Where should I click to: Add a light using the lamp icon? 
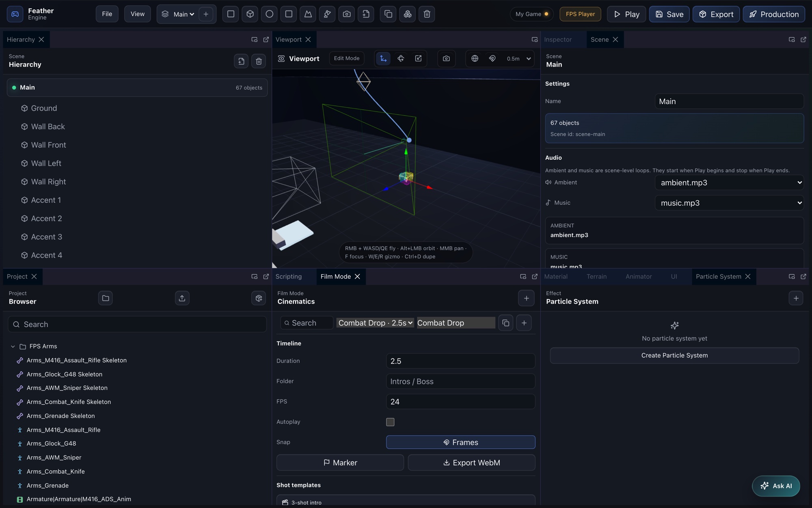point(327,14)
